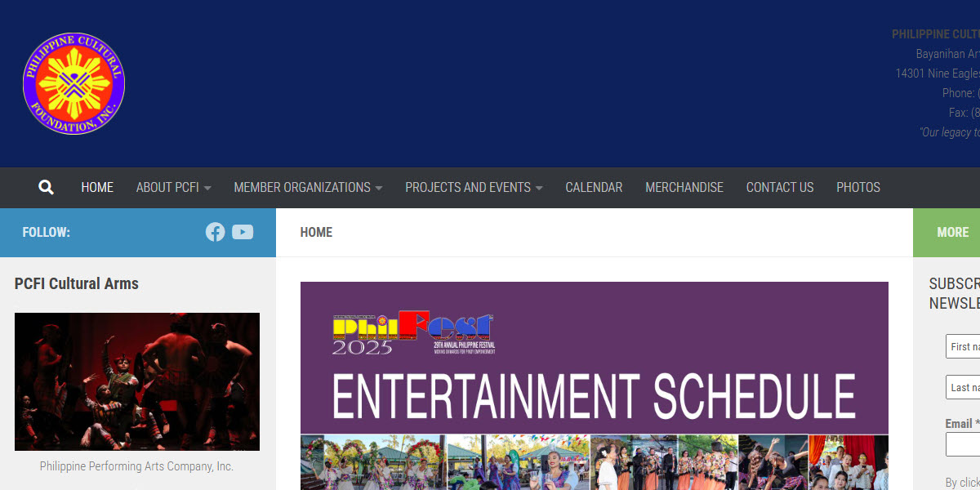Viewport: 980px width, 490px height.
Task: Click the search magnifier icon
Action: coord(46,187)
